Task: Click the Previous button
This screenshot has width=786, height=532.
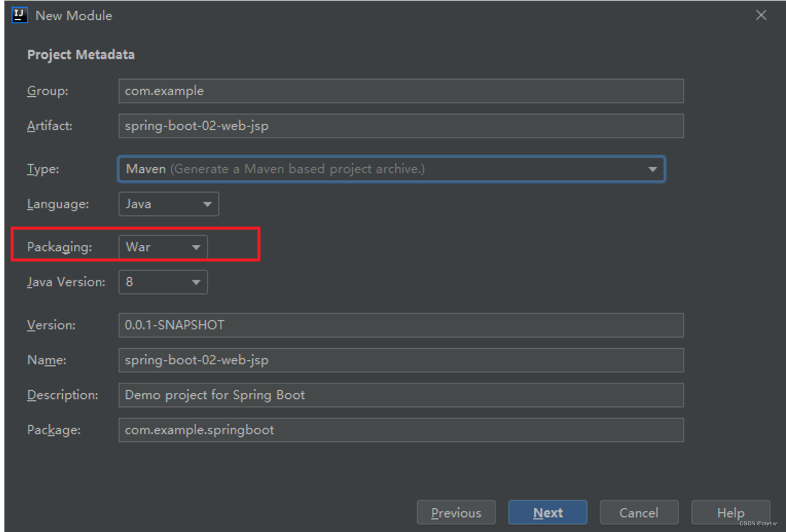Action: pos(456,513)
